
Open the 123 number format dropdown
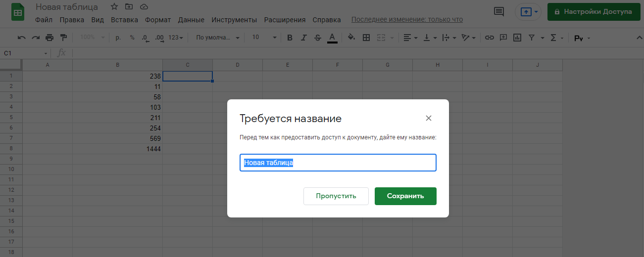pos(176,38)
